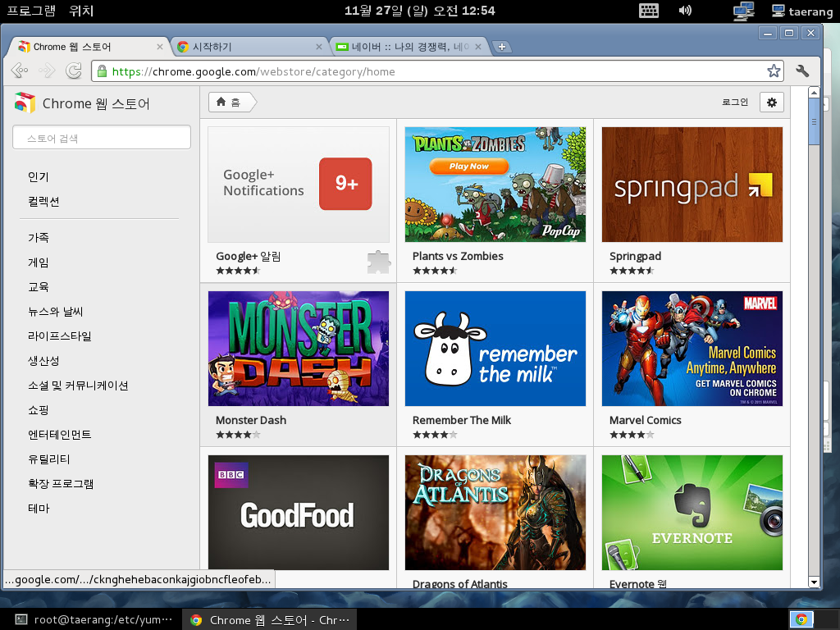The height and width of the screenshot is (630, 840).
Task: Click the clock date in top panel
Action: [419, 11]
